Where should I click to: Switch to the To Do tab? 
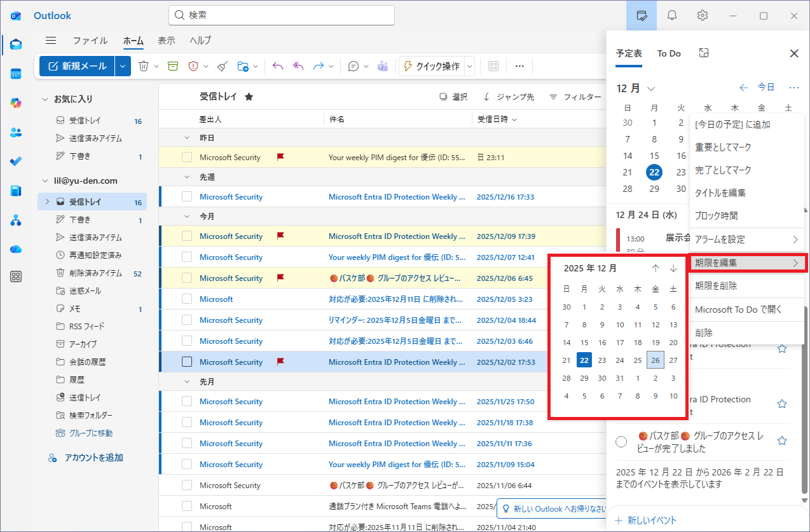tap(669, 54)
